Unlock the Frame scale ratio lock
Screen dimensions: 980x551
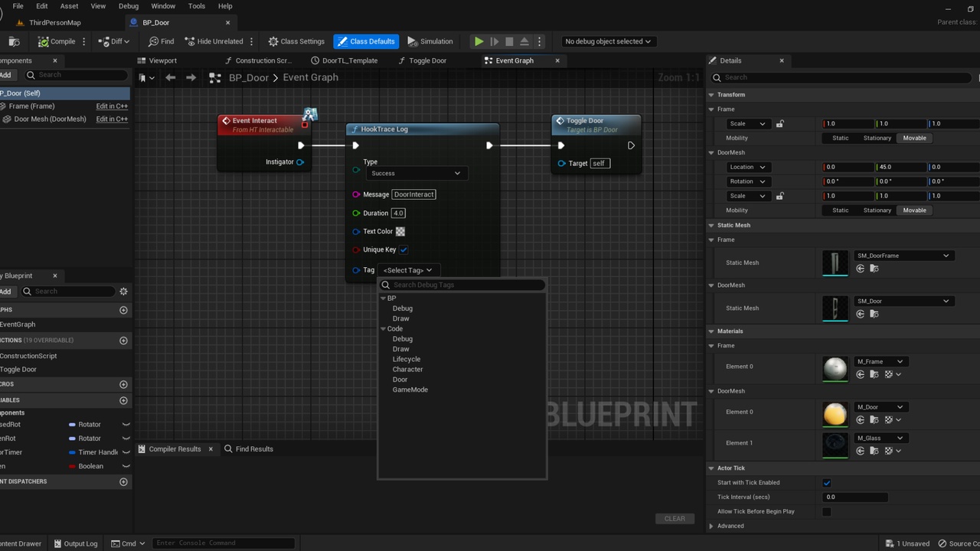coord(779,123)
